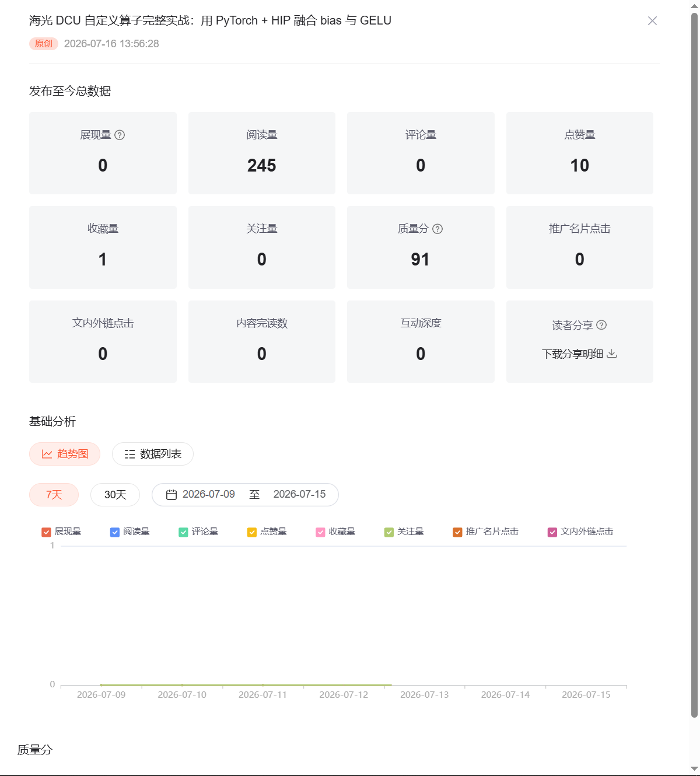Disable the 收藏量 legend checkbox
The width and height of the screenshot is (700, 776).
(x=320, y=532)
